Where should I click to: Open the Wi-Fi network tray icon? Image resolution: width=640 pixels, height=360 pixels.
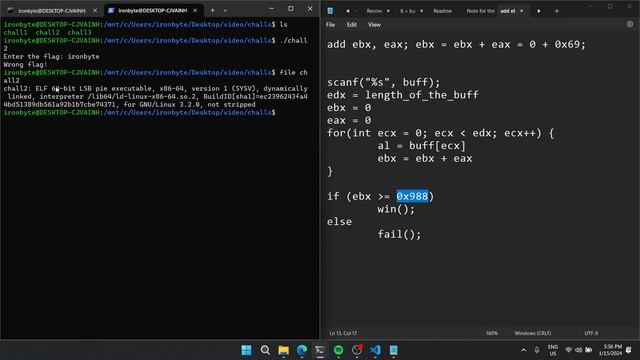(x=568, y=350)
